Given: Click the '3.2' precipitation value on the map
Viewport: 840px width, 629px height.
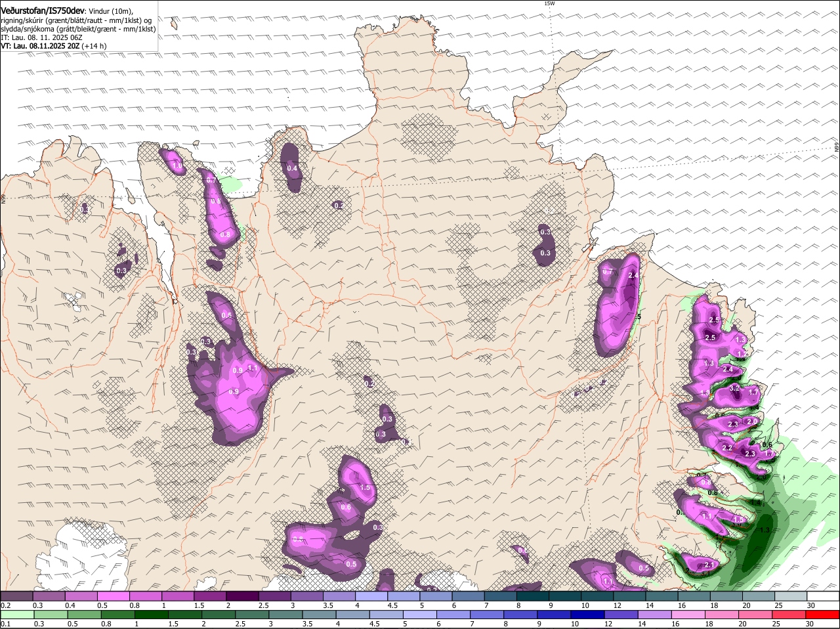Looking at the screenshot, I should pos(734,389).
